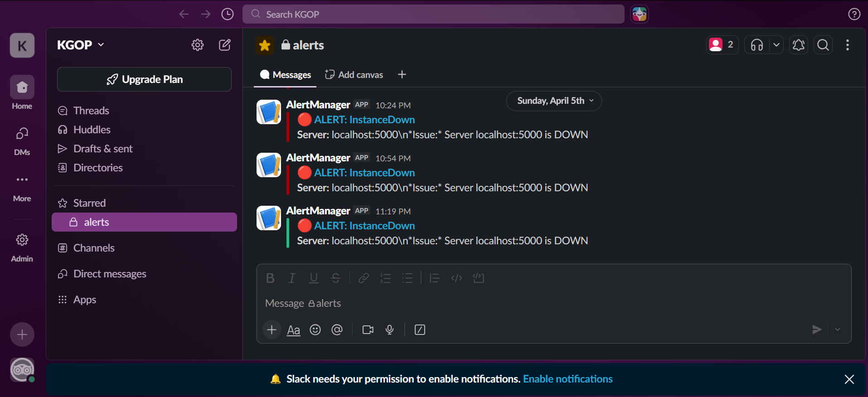Click the plus create button in rail

tap(22, 334)
